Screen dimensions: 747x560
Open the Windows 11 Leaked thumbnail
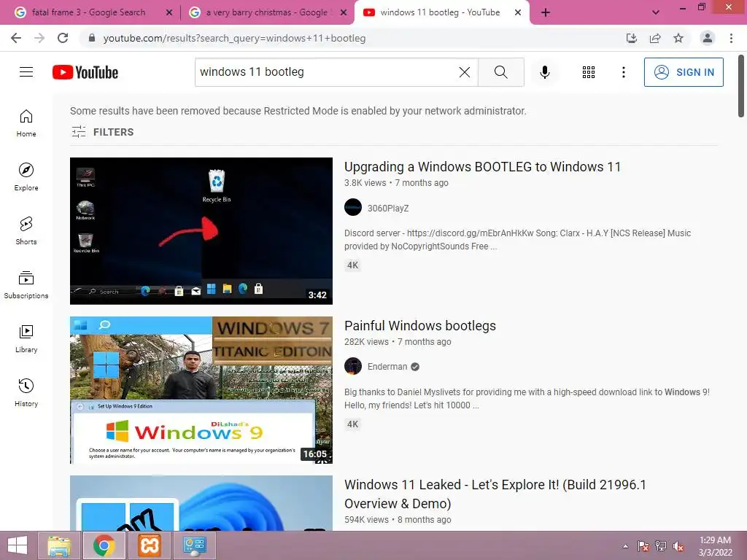click(x=201, y=503)
